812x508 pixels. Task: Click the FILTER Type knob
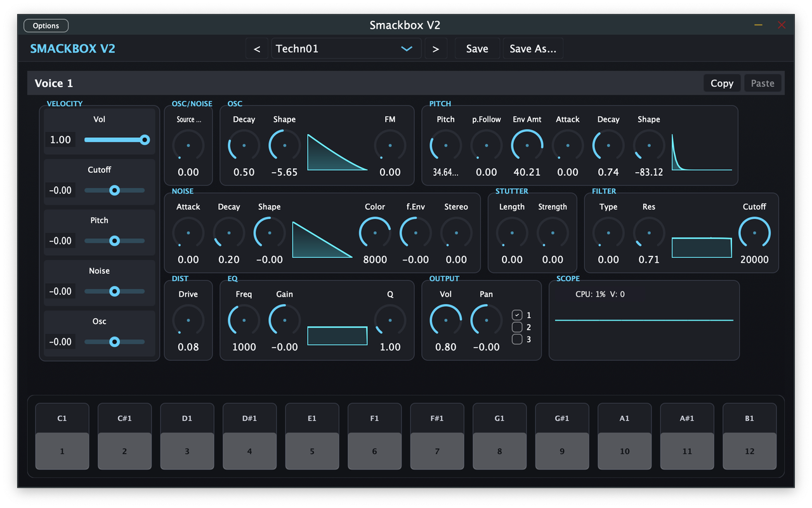(x=608, y=233)
